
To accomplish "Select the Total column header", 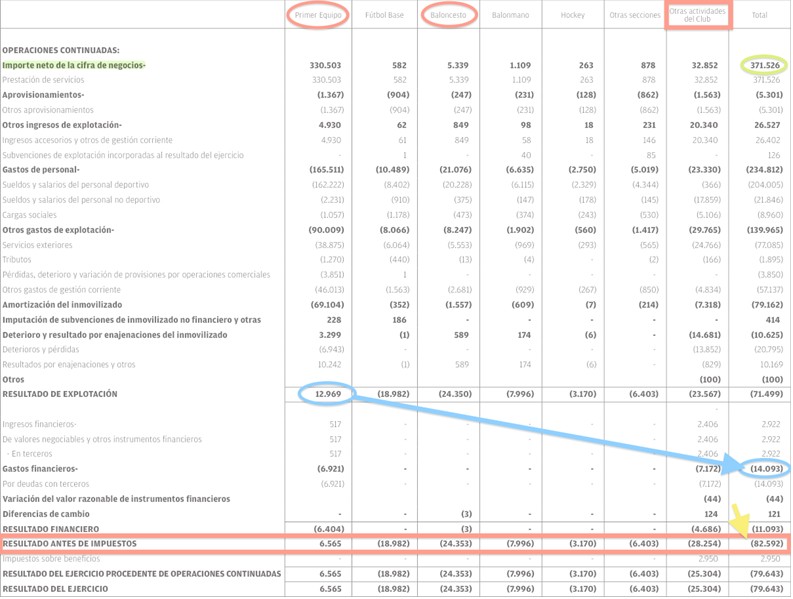I will coord(759,16).
